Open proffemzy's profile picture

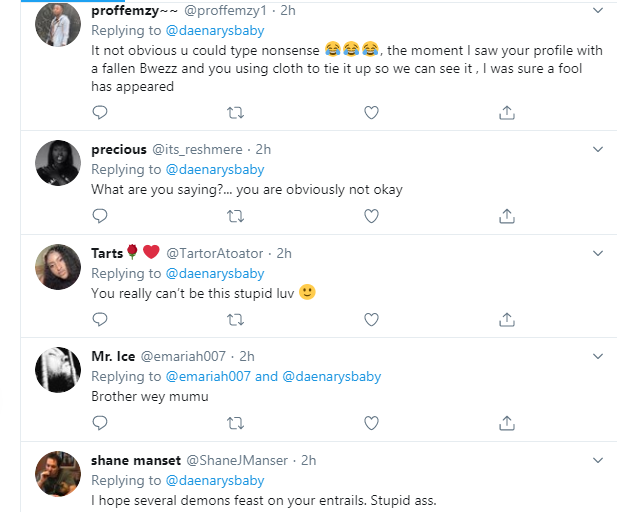tap(58, 24)
